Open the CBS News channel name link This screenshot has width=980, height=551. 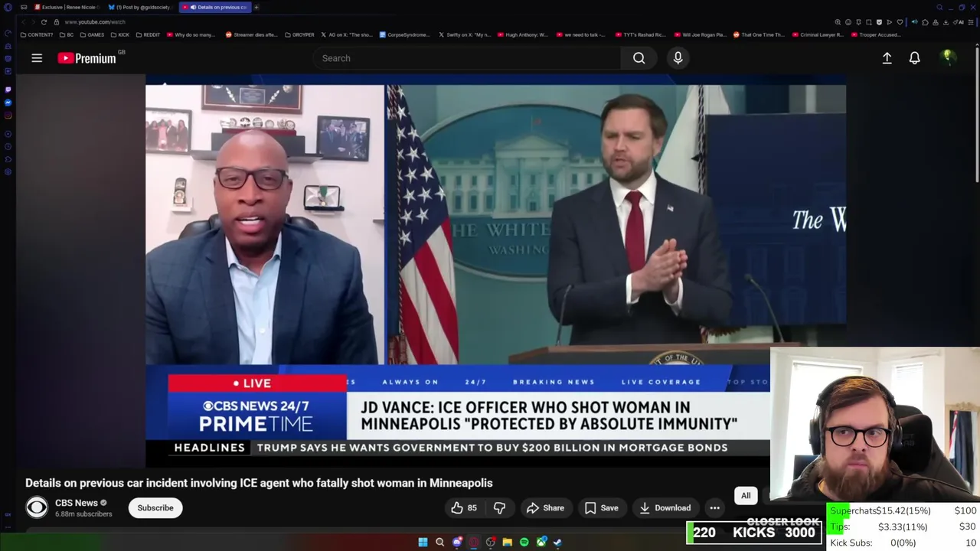coord(77,503)
